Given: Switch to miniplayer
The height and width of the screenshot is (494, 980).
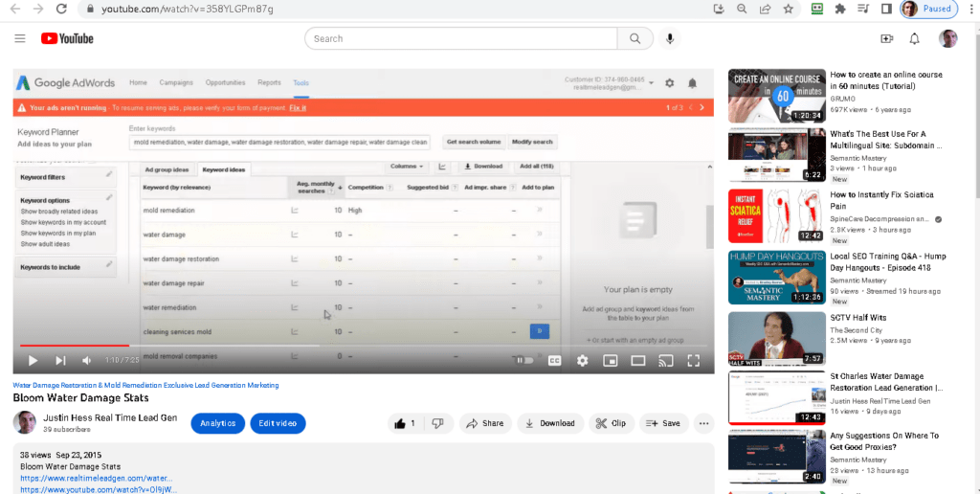Looking at the screenshot, I should coord(610,360).
